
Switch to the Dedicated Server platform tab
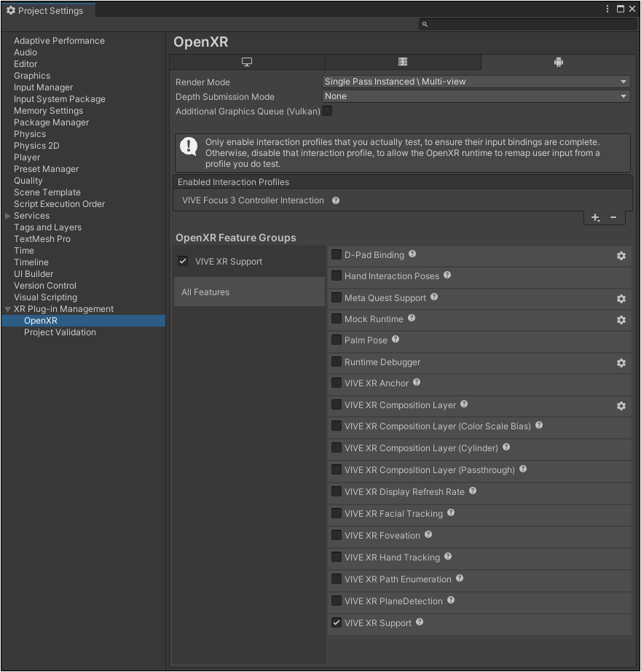403,62
